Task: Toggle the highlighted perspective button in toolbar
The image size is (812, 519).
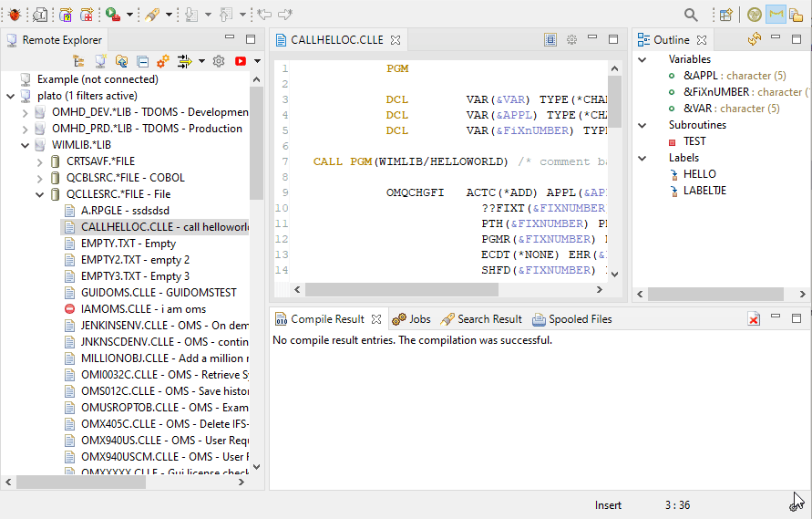Action: 776,15
